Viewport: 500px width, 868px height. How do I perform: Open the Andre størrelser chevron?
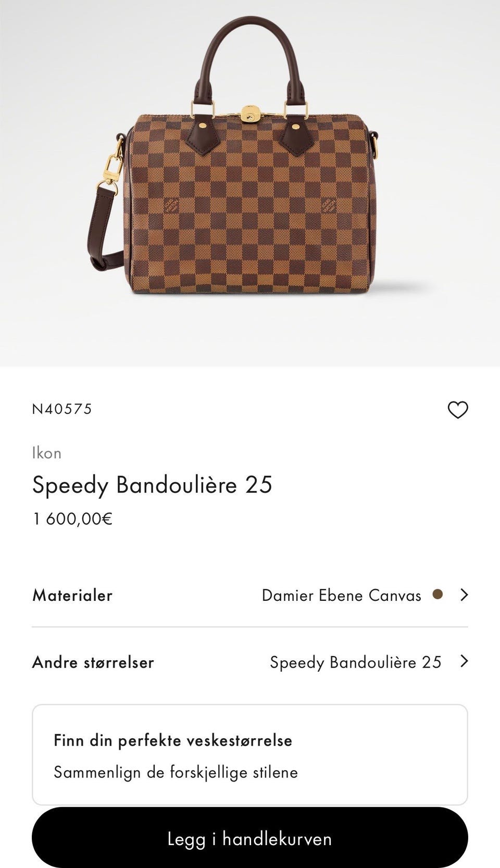pos(464,661)
